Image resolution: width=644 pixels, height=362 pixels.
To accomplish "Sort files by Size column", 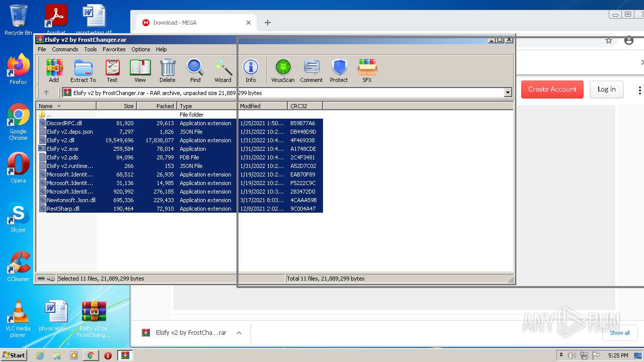I will [116, 106].
